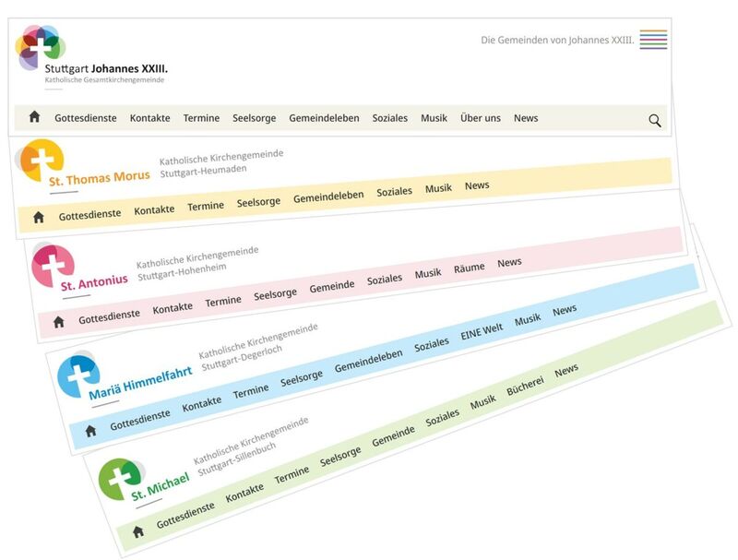Screen dimensions: 738x560
Task: Click home icon in blue Mariä Himmelfahrt bar
Action: 90,431
